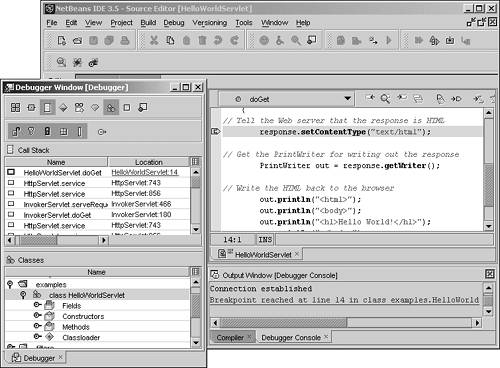Screen dimensions: 500x368
Task: Click the Threads icon in Debugger toolbar
Action: click(x=31, y=107)
